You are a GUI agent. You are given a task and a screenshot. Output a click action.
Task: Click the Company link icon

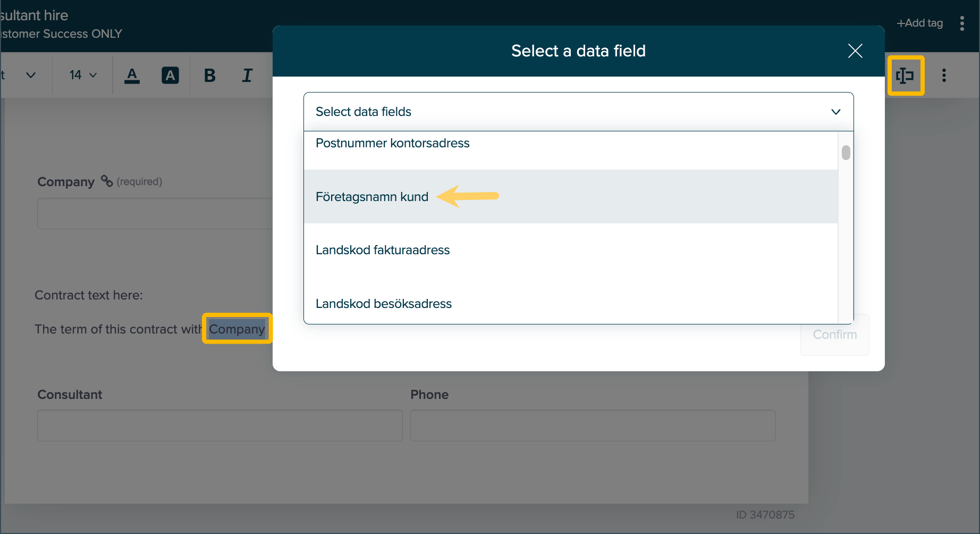pyautogui.click(x=107, y=181)
